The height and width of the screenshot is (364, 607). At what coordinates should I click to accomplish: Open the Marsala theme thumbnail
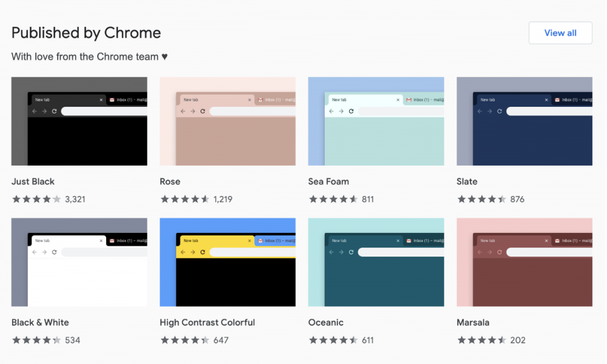(524, 262)
